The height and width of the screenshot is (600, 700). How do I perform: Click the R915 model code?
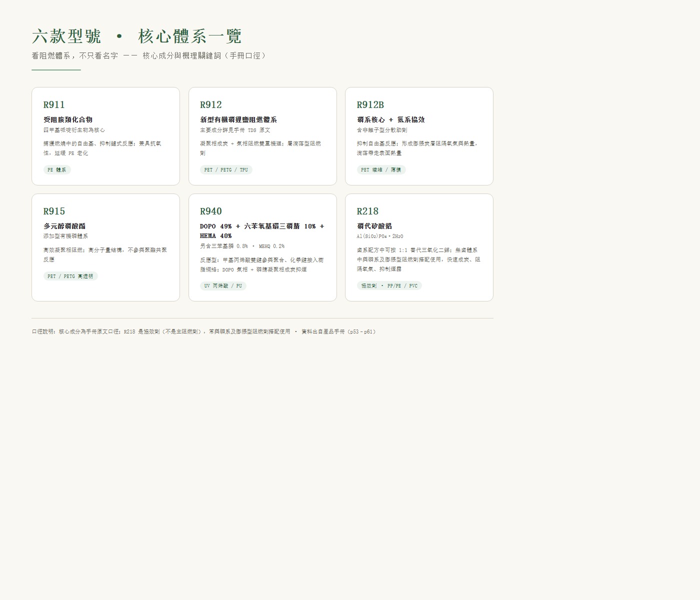tap(54, 211)
